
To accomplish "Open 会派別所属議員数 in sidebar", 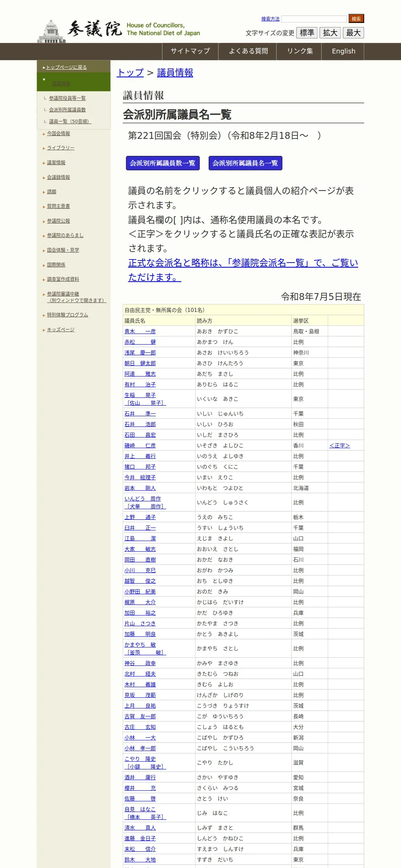I will 67,110.
